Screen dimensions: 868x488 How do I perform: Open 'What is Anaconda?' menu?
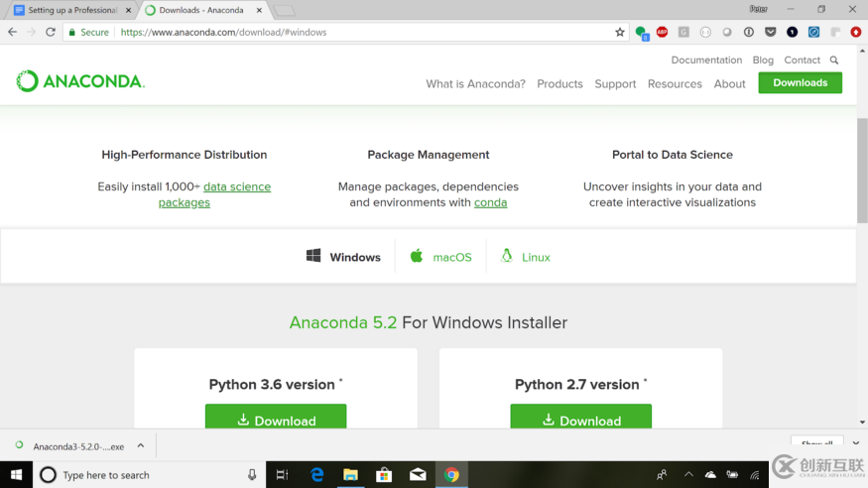click(x=475, y=84)
